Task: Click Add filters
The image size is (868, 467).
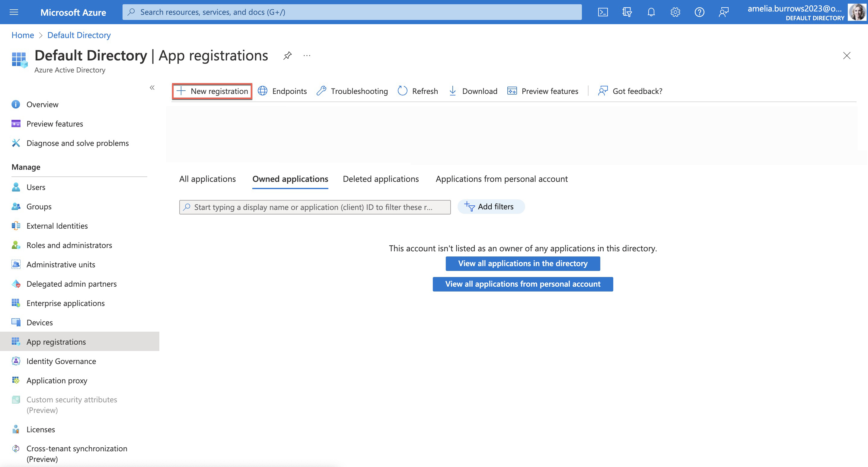Action: [x=491, y=207]
